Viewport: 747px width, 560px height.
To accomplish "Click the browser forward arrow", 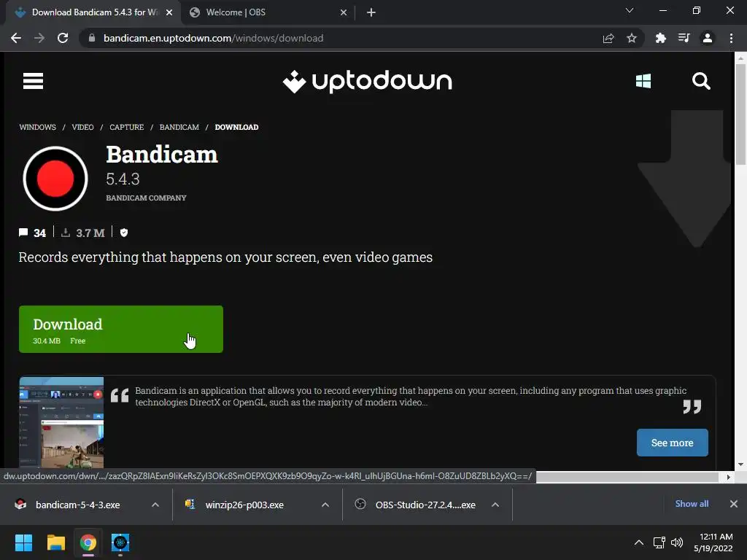I will pyautogui.click(x=39, y=38).
